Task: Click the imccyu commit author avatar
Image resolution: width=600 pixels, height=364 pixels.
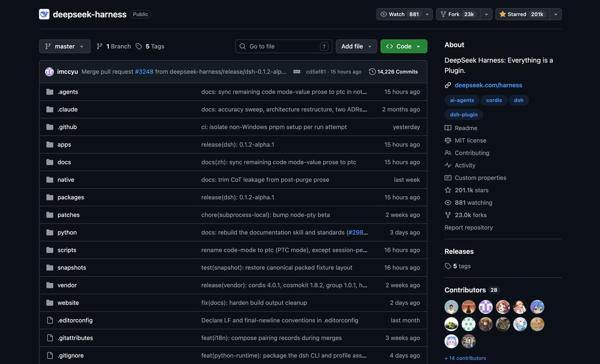Action: coord(49,72)
